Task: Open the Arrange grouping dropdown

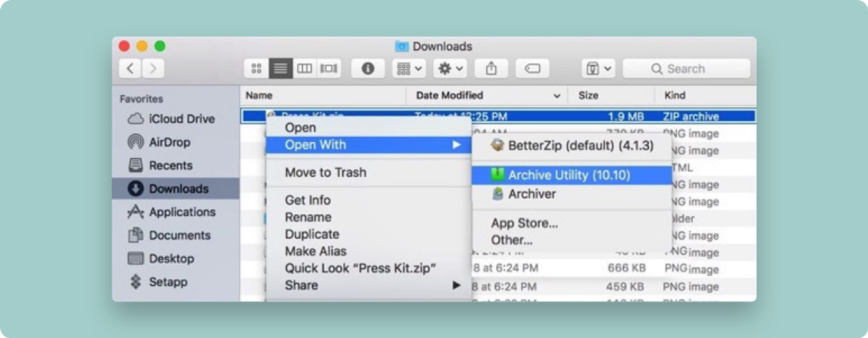Action: pyautogui.click(x=409, y=69)
